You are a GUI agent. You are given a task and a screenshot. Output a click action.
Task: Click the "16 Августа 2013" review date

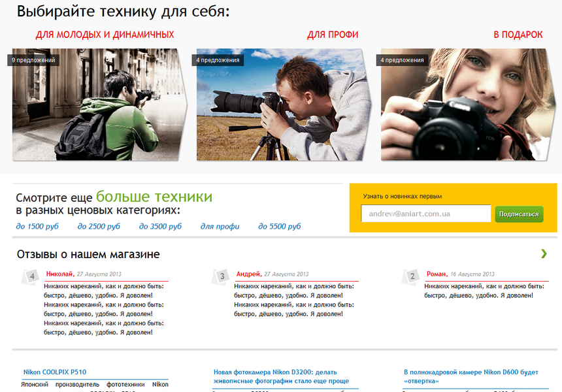[x=472, y=274]
